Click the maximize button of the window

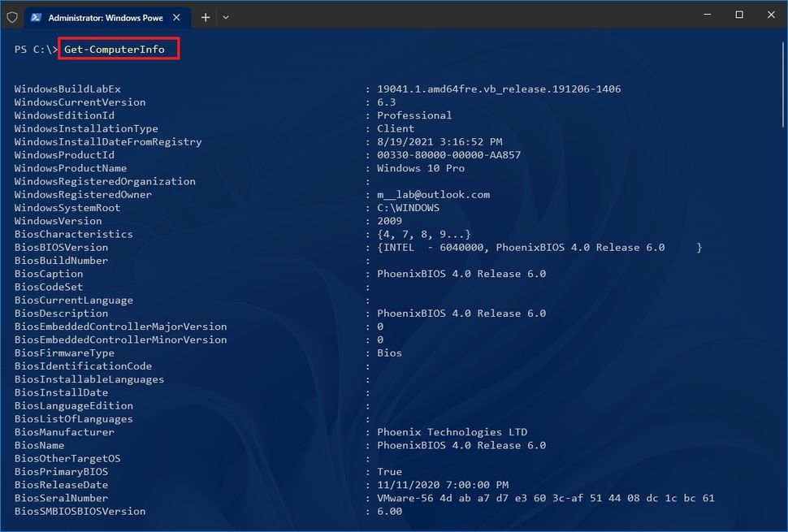click(x=738, y=15)
